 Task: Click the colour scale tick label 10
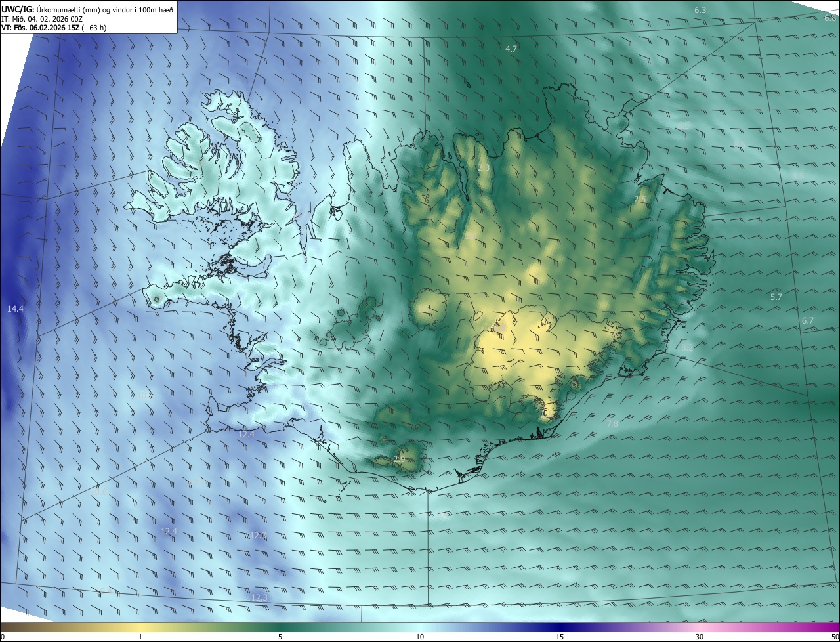(420, 637)
